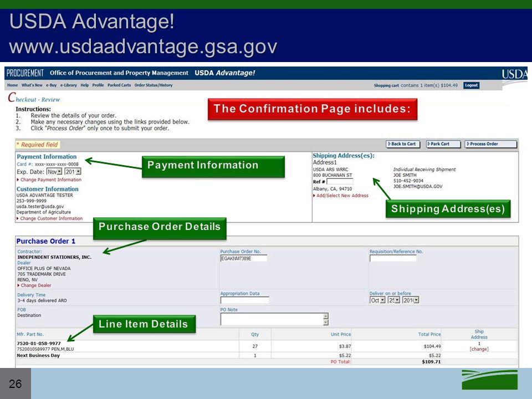Click the masked card number ending 0008

57,164
